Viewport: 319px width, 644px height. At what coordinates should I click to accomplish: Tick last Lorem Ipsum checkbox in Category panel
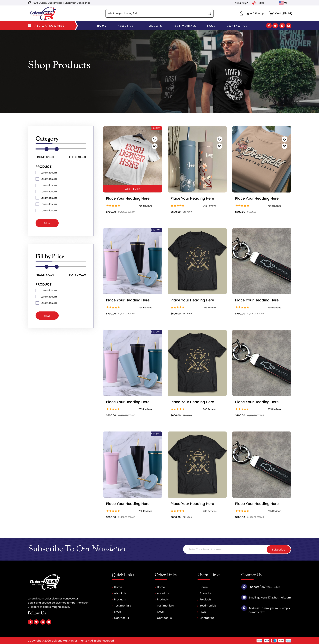pos(37,211)
